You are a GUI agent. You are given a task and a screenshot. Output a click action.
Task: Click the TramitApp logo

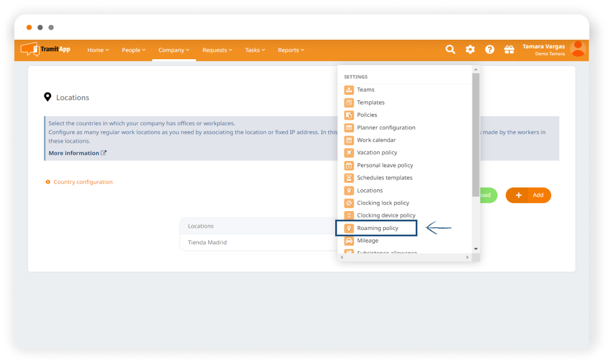[x=45, y=50]
